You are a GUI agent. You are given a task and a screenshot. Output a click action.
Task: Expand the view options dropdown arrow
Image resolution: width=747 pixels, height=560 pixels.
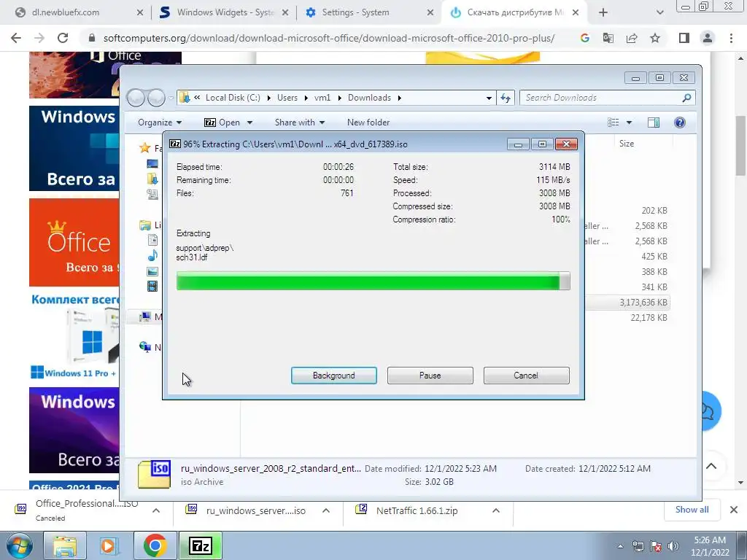[x=629, y=122]
